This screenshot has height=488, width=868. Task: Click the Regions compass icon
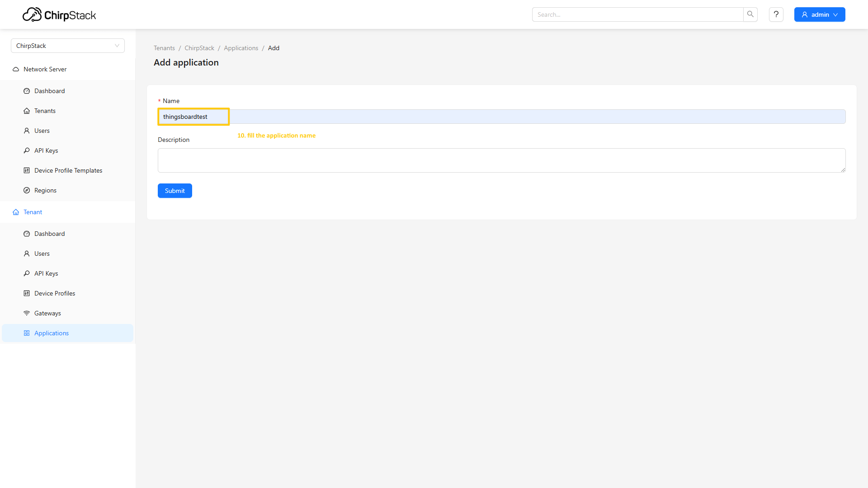click(x=27, y=190)
